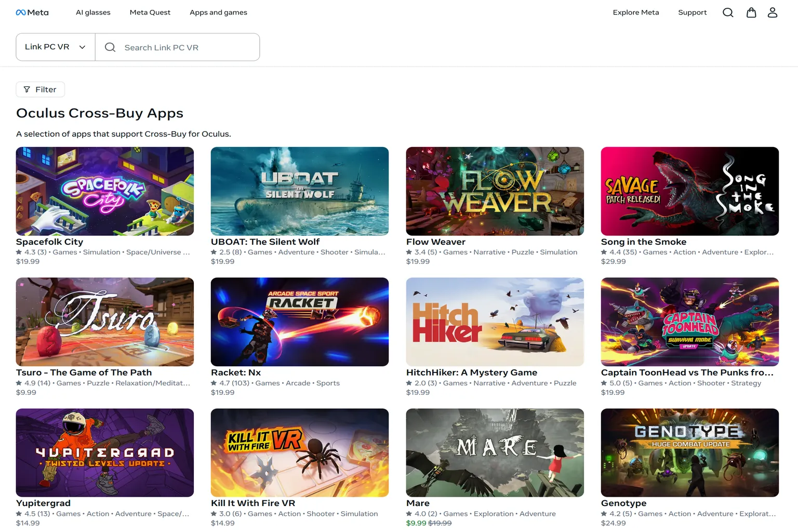Click the 2.0 (3) rating of HitchHiker
Viewport: 798px width, 532px height.
coord(421,383)
